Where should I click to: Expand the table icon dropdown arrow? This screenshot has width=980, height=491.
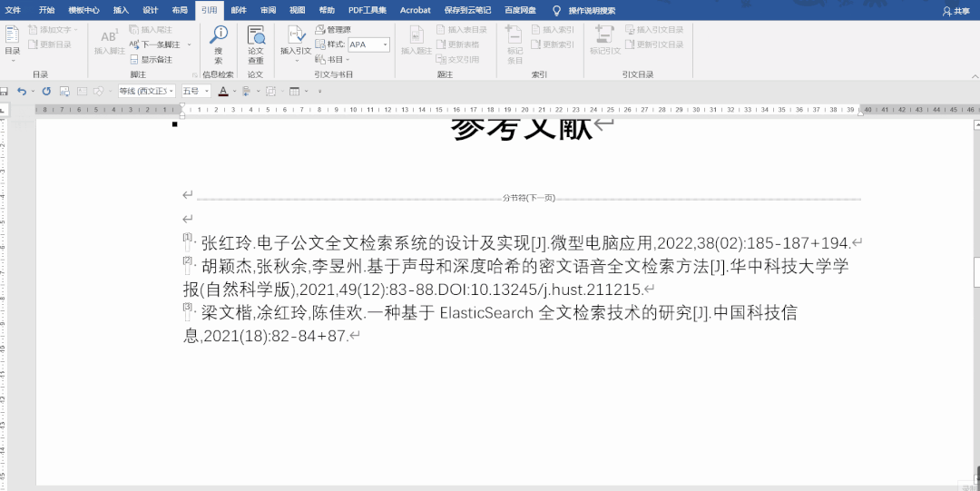point(307,92)
